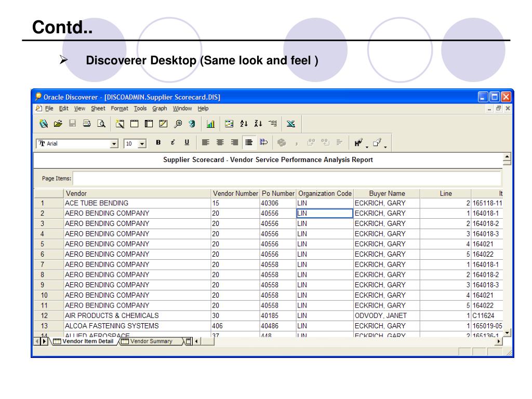Click the magnifier drill icon
The image size is (532, 399).
(178, 124)
